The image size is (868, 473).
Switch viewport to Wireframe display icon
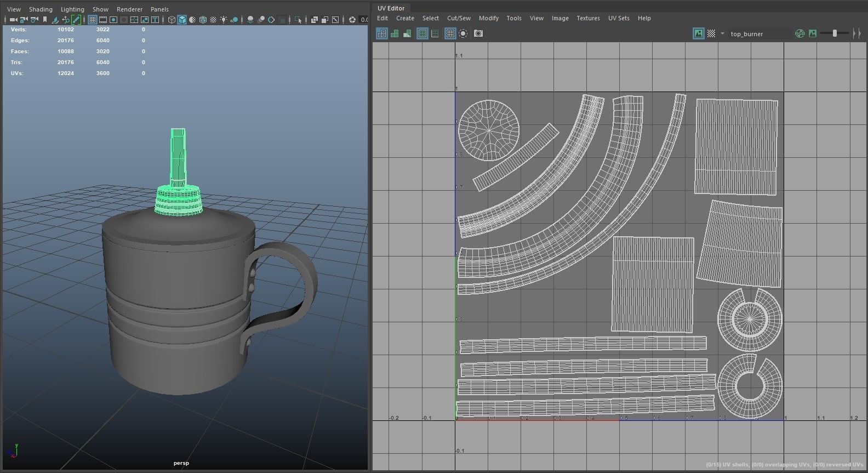(172, 20)
